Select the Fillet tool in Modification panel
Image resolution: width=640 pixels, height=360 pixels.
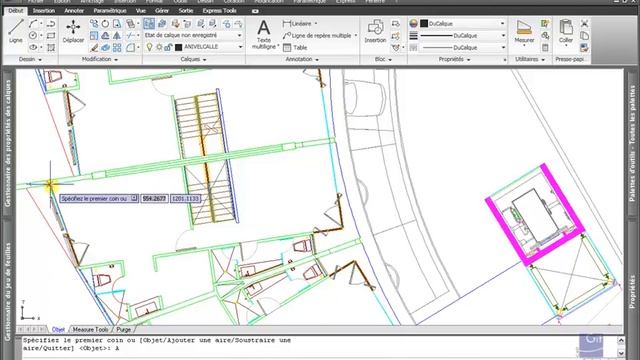click(130, 47)
